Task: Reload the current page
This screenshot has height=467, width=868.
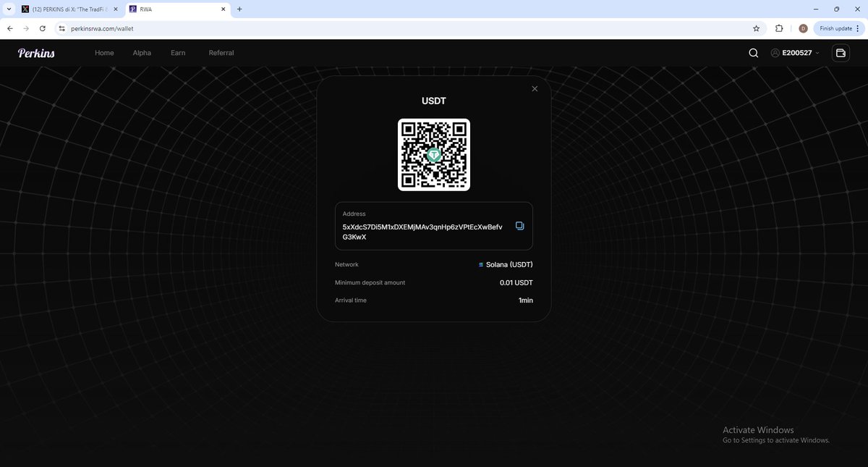Action: [43, 28]
